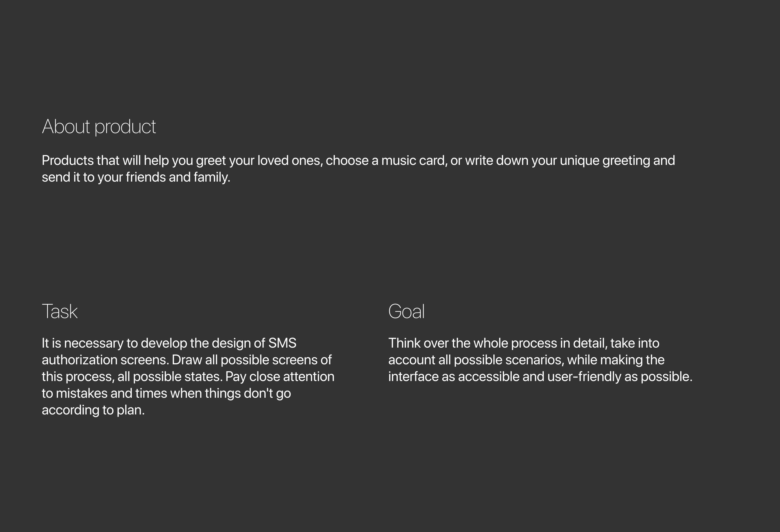Click the "Task" heading
Screen dimensions: 780x532
point(60,311)
